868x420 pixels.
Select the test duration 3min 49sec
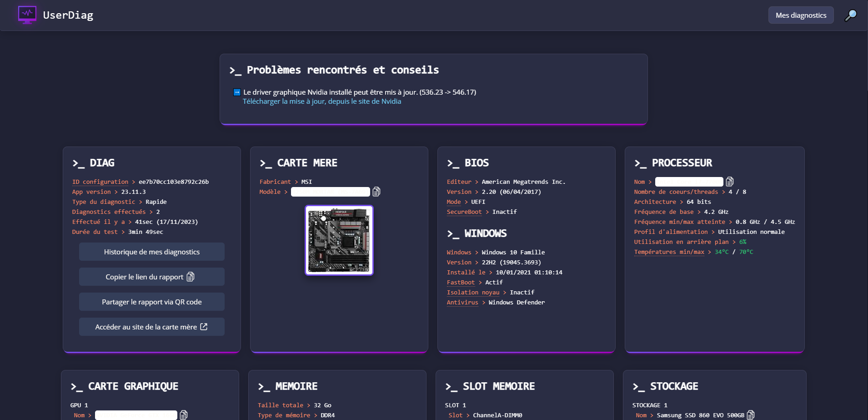tap(146, 232)
